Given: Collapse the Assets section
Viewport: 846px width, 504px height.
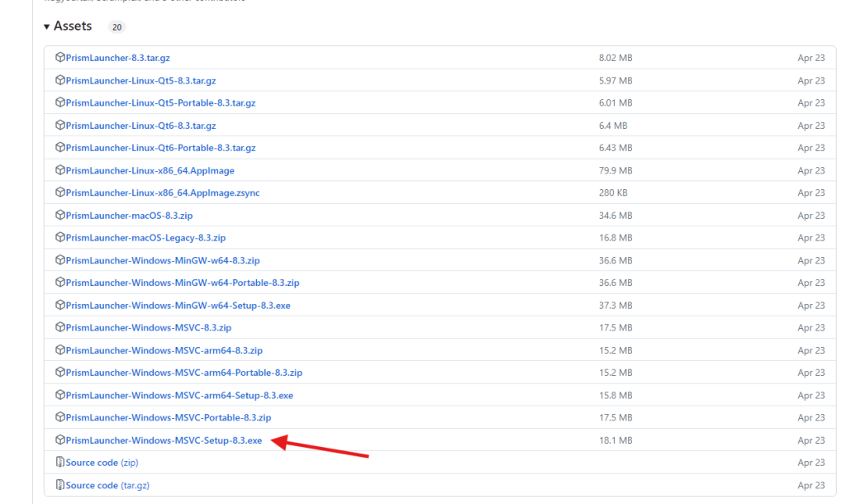Looking at the screenshot, I should (47, 26).
